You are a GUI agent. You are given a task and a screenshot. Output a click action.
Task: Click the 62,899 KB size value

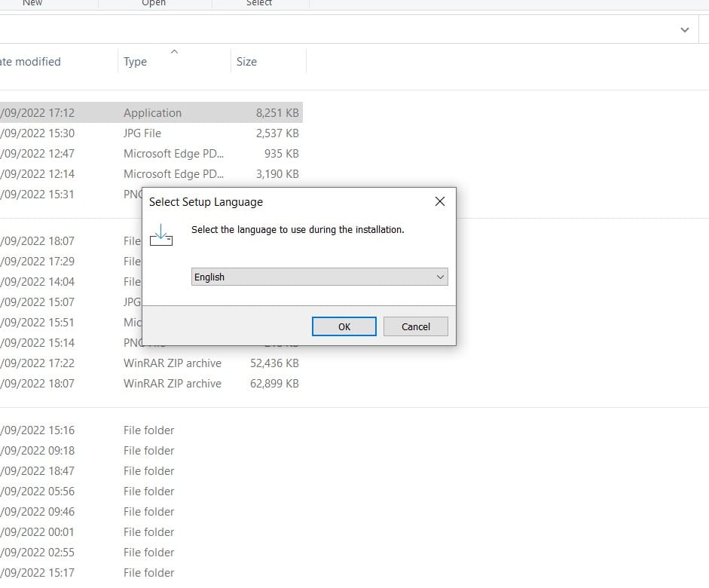pos(274,383)
